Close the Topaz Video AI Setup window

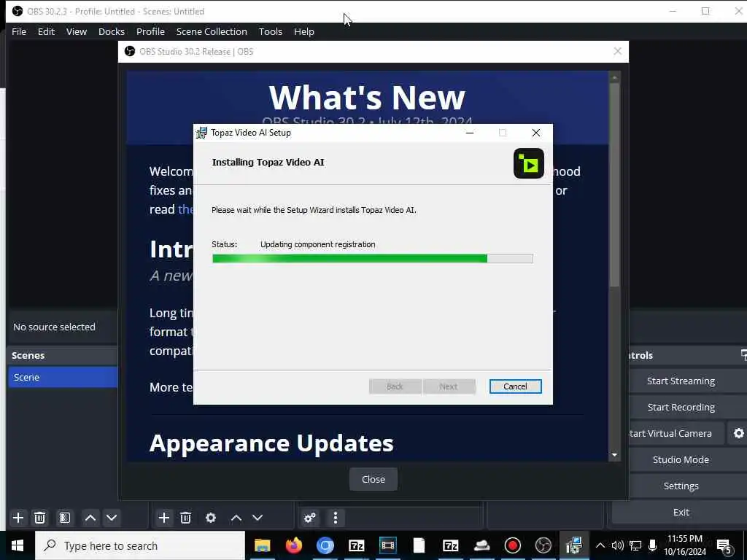pyautogui.click(x=536, y=133)
